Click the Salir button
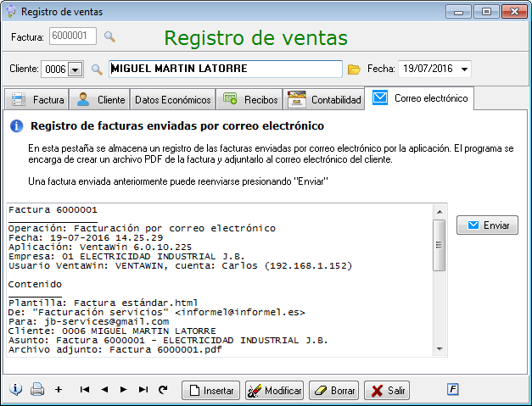The image size is (532, 406). (387, 391)
